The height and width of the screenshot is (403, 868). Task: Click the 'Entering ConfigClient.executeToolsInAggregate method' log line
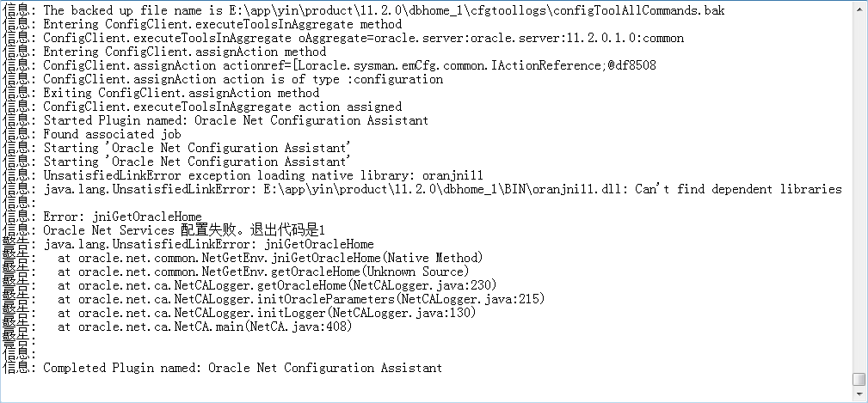202,24
